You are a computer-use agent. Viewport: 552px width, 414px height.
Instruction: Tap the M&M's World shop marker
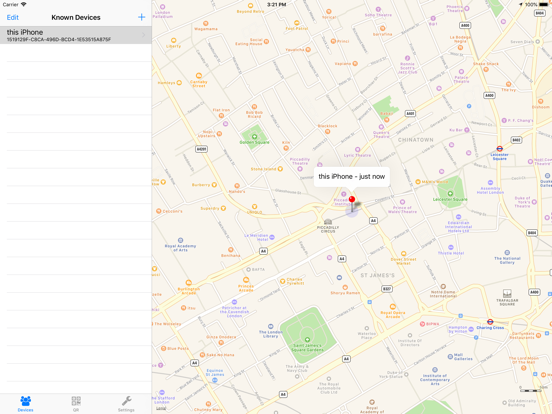[418, 182]
